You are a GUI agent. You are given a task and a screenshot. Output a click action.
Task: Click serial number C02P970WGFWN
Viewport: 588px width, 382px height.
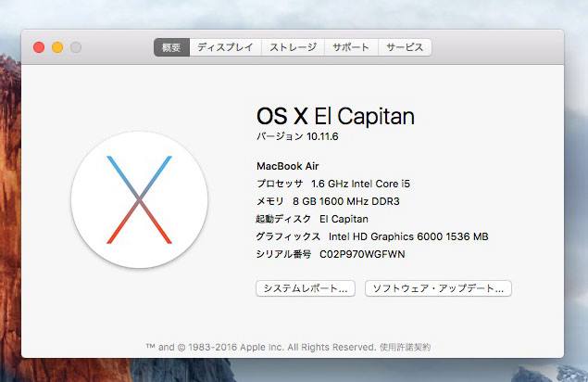tap(362, 254)
